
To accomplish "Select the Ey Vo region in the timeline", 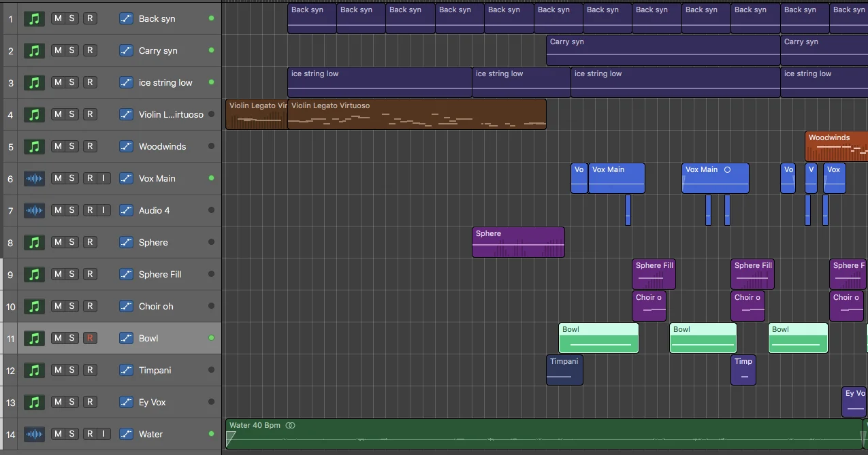I will [854, 402].
